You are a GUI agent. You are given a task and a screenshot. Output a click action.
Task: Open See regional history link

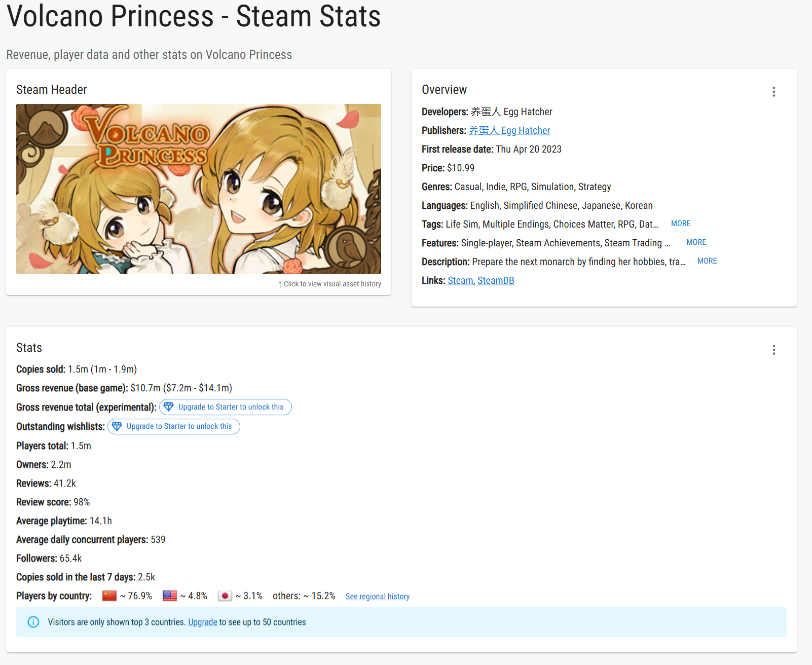pyautogui.click(x=378, y=596)
